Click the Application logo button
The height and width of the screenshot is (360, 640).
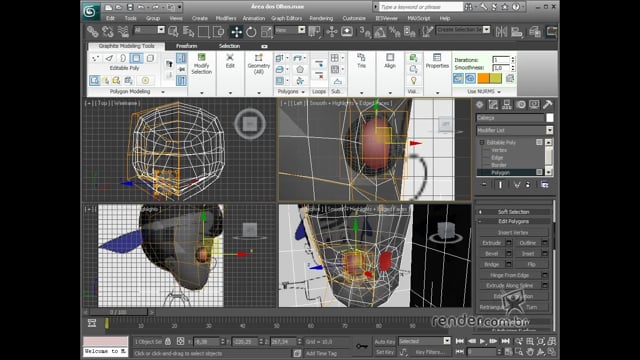tap(91, 11)
